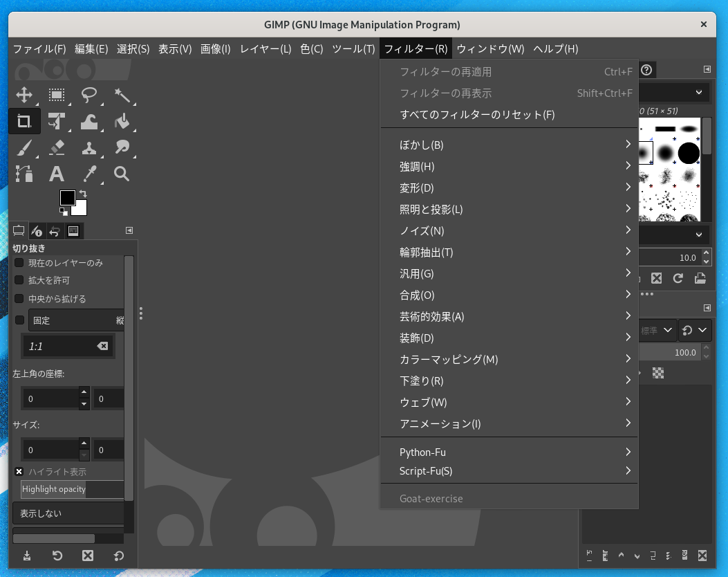Screen dimensions: 728x577
Task: Open the 固定 aspect ratio dropdown
Action: click(76, 320)
